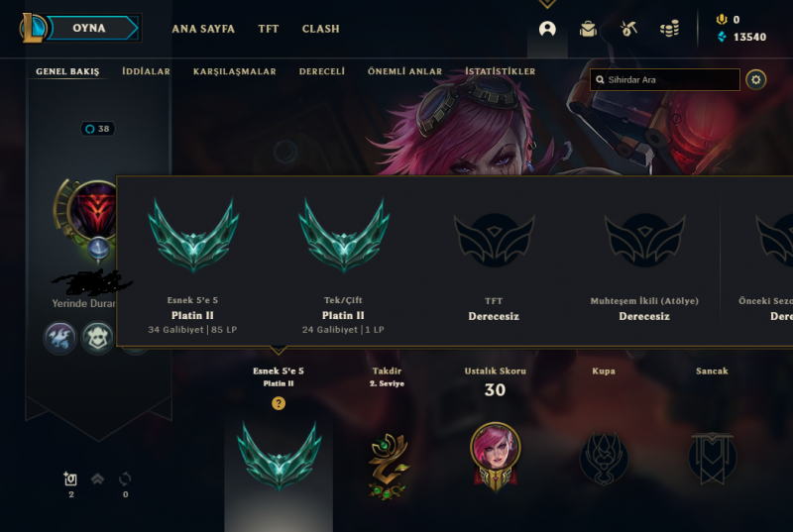Open the Collection backpack icon
The height and width of the screenshot is (532, 793).
588,29
